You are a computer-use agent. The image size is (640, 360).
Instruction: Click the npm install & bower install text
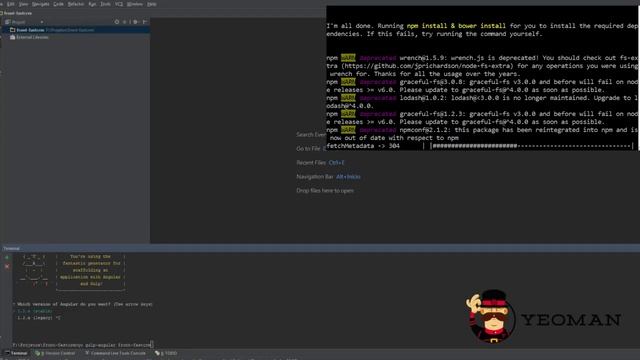tap(456, 26)
